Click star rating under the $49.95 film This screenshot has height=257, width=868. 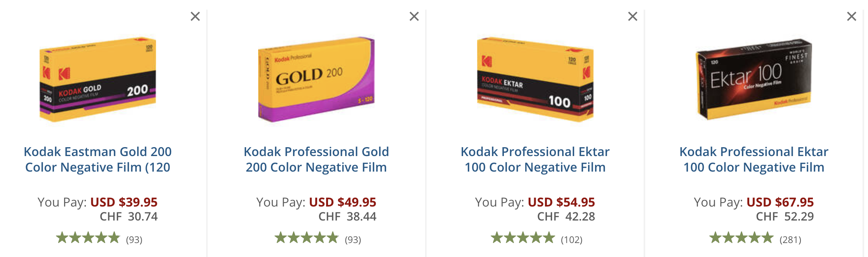pos(307,237)
